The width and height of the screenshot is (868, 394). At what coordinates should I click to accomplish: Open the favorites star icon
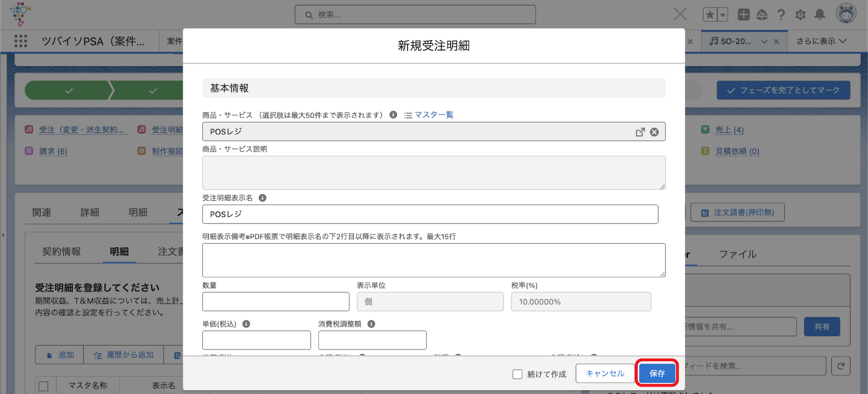(x=710, y=15)
